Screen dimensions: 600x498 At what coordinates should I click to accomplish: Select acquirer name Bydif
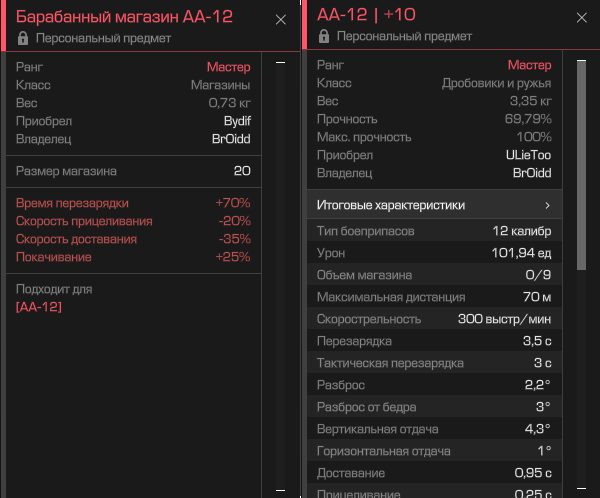pyautogui.click(x=237, y=121)
